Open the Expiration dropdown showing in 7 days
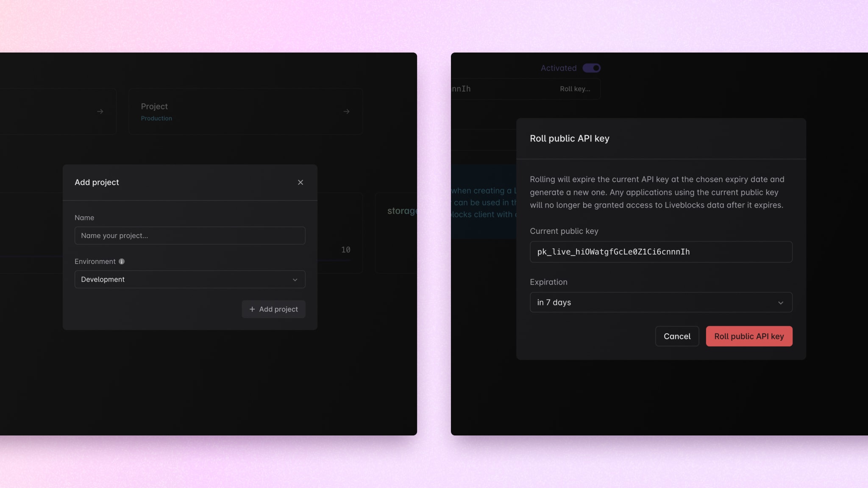868x488 pixels. pyautogui.click(x=661, y=302)
